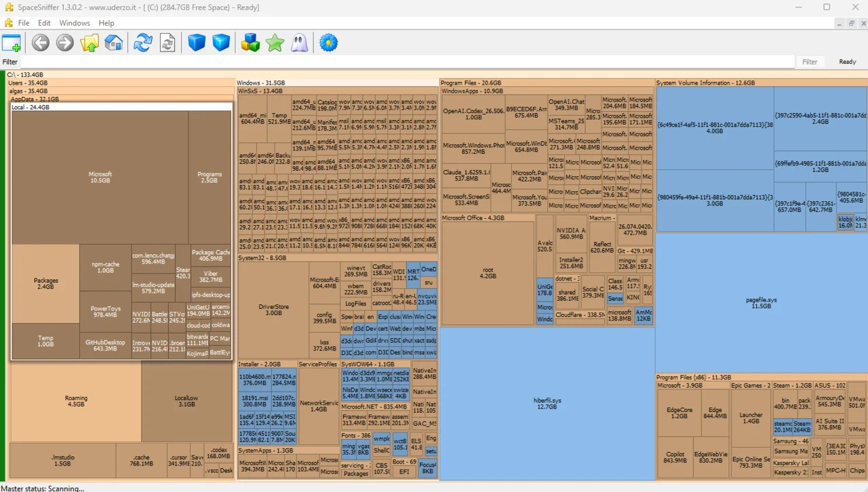Select the Microsoft.Windows.Phot 857.2MB block

473,148
